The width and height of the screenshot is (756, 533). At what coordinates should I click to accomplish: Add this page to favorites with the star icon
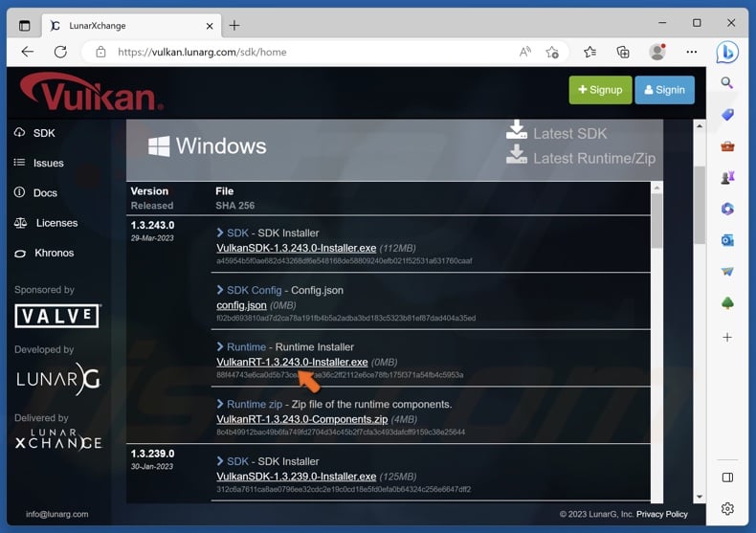pyautogui.click(x=552, y=52)
